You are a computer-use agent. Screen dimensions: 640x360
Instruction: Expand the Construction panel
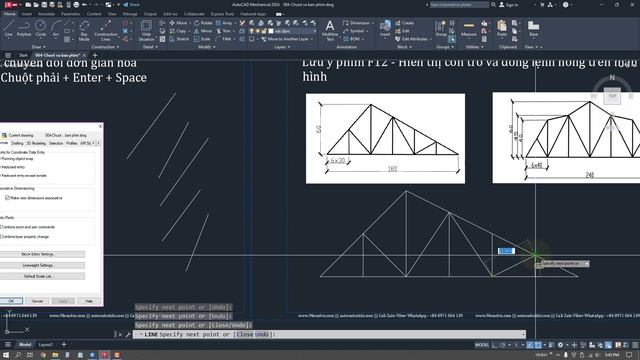[106, 47]
